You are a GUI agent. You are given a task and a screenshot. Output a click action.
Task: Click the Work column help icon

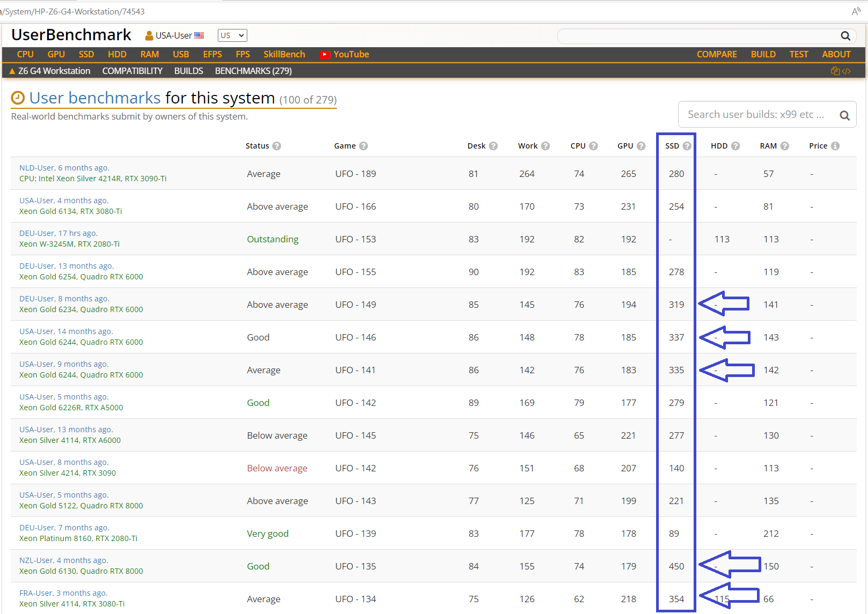pyautogui.click(x=545, y=146)
